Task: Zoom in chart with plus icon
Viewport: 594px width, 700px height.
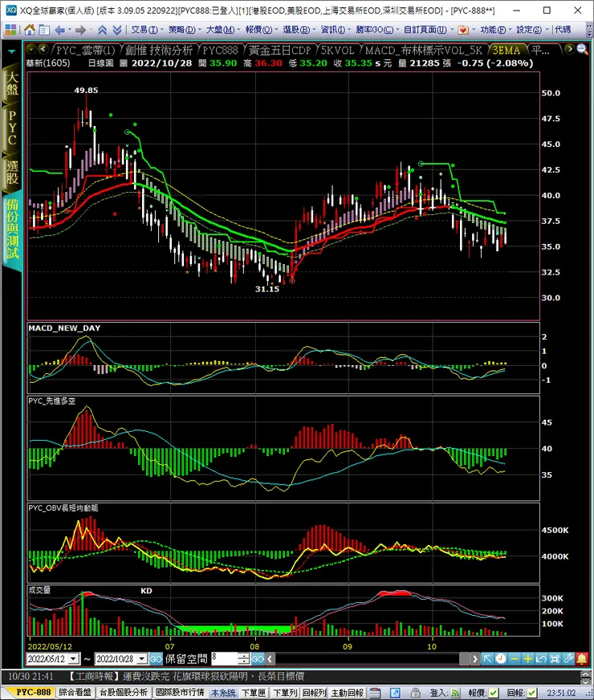Action: pos(527,658)
